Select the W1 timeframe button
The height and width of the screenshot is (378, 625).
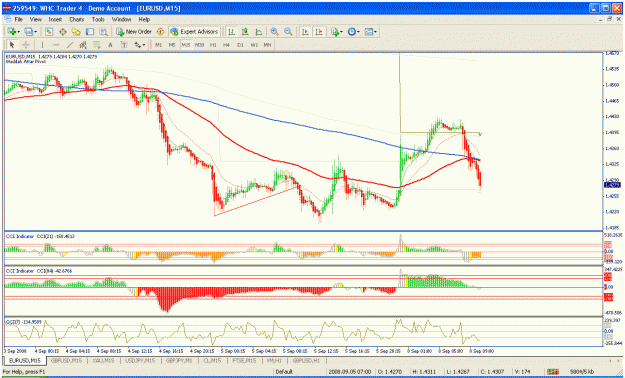pos(254,45)
